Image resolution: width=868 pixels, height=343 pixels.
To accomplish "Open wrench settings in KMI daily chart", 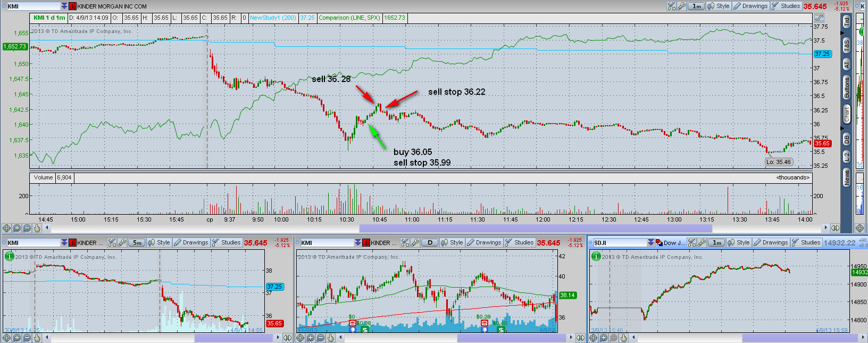I will coord(414,242).
